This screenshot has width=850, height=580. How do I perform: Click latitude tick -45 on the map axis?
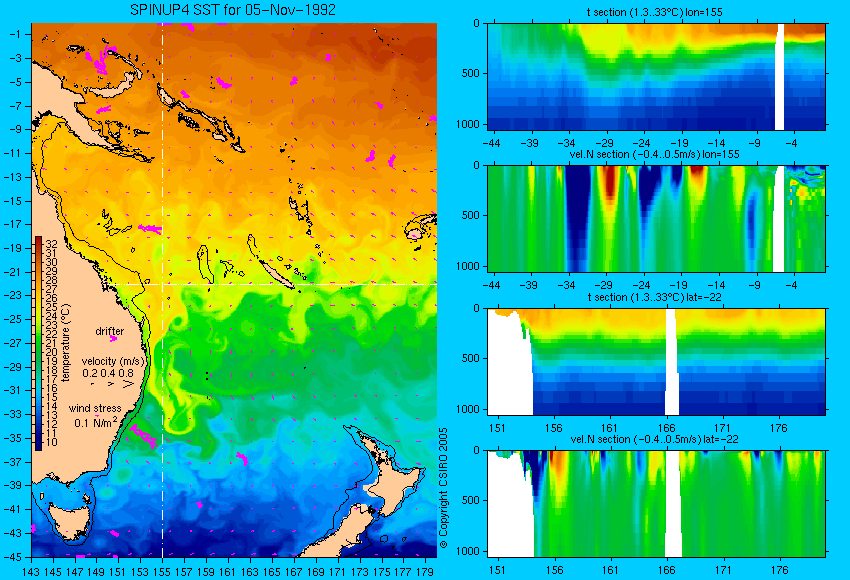point(13,557)
